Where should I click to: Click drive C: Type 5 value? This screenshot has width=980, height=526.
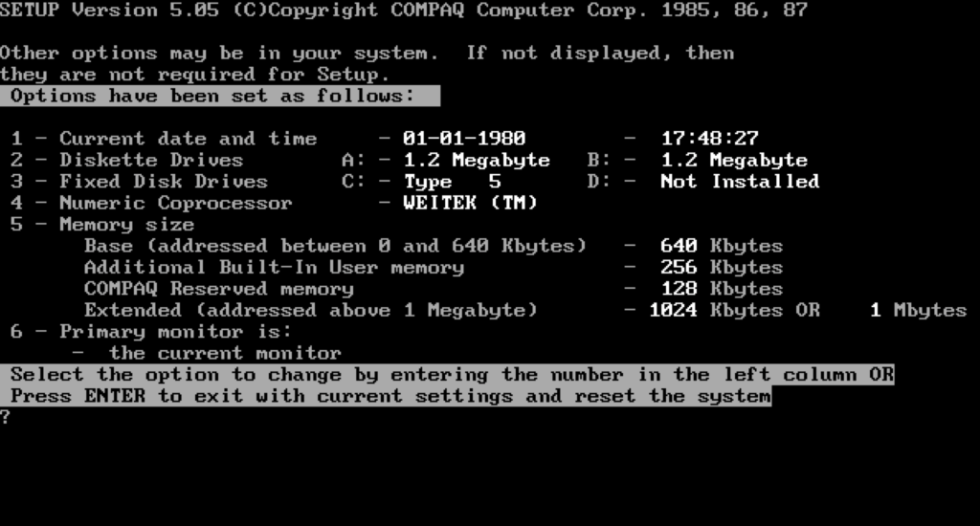click(x=452, y=182)
